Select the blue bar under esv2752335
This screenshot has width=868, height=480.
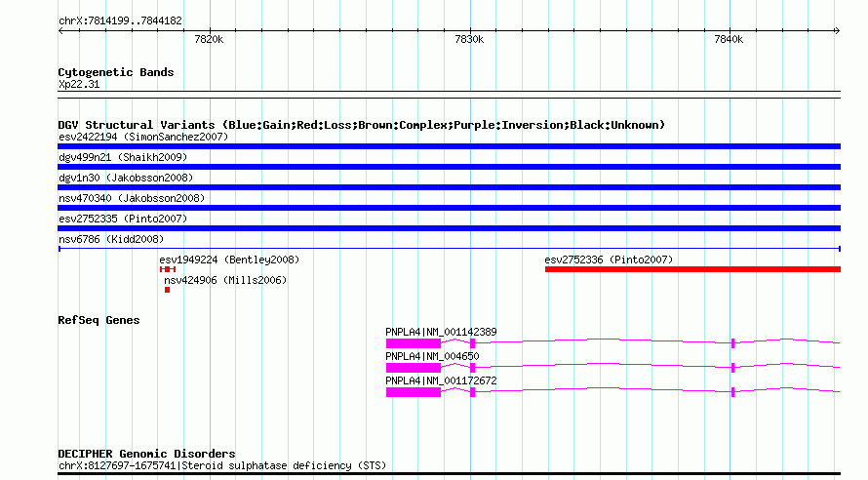click(449, 228)
